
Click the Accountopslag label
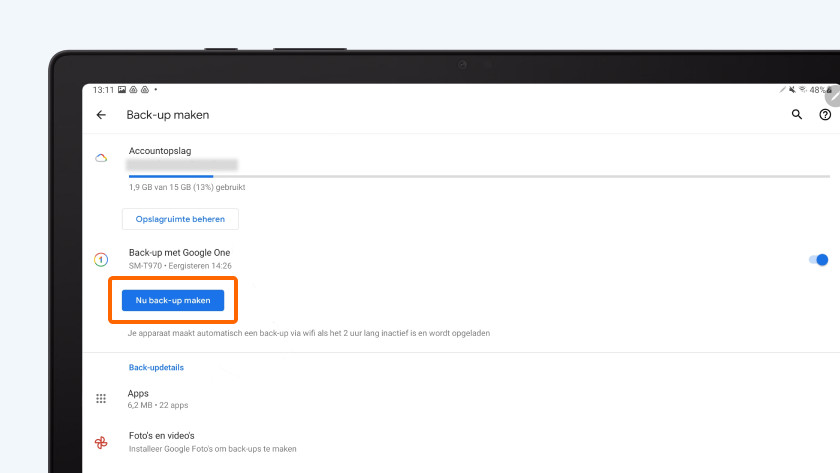(160, 151)
